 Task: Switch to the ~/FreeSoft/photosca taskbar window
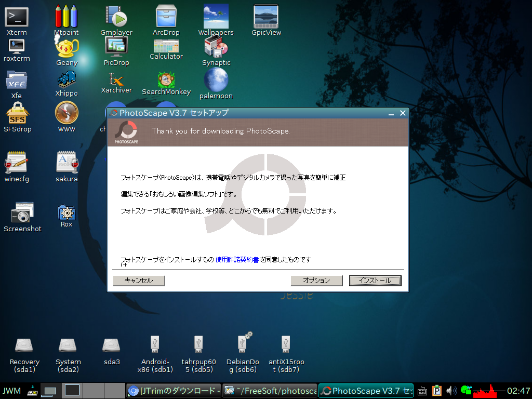click(270, 391)
